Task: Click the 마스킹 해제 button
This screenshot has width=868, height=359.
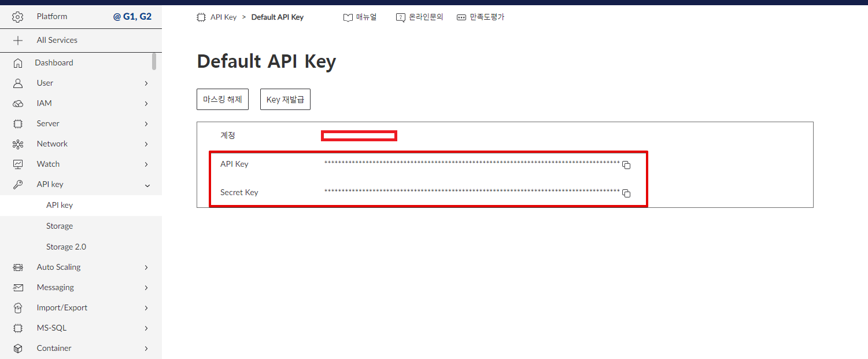Action: (223, 99)
